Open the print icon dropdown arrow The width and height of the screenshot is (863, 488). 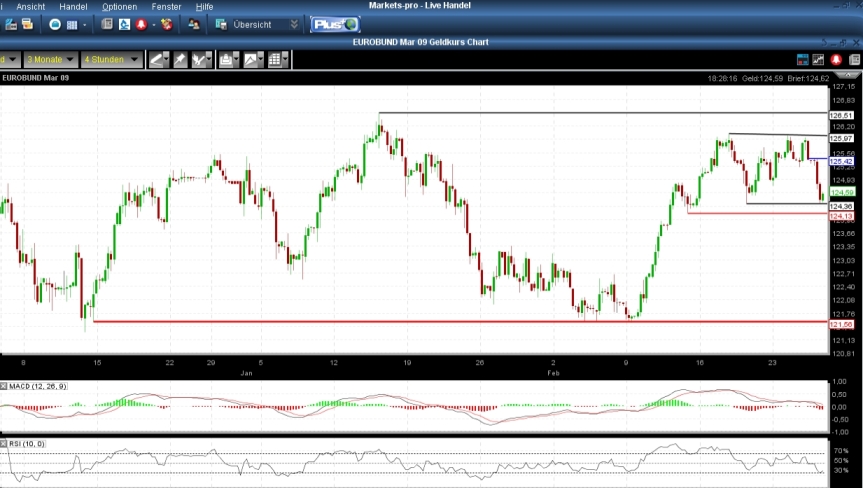click(x=236, y=60)
